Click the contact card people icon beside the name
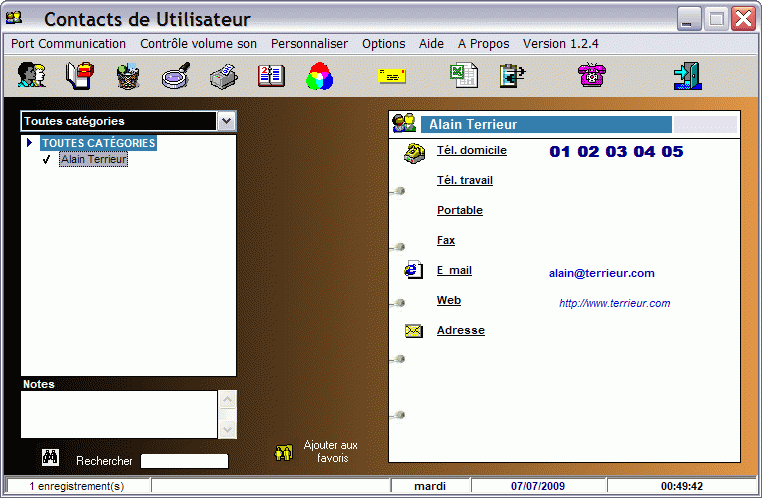 404,123
